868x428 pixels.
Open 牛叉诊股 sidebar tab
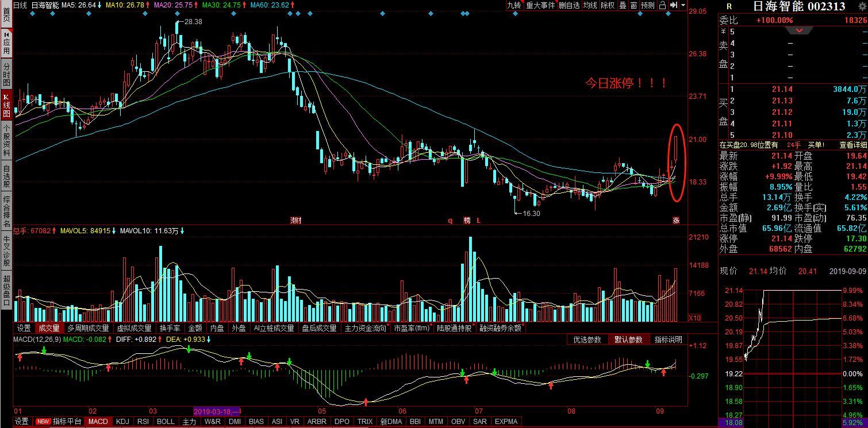pos(6,251)
